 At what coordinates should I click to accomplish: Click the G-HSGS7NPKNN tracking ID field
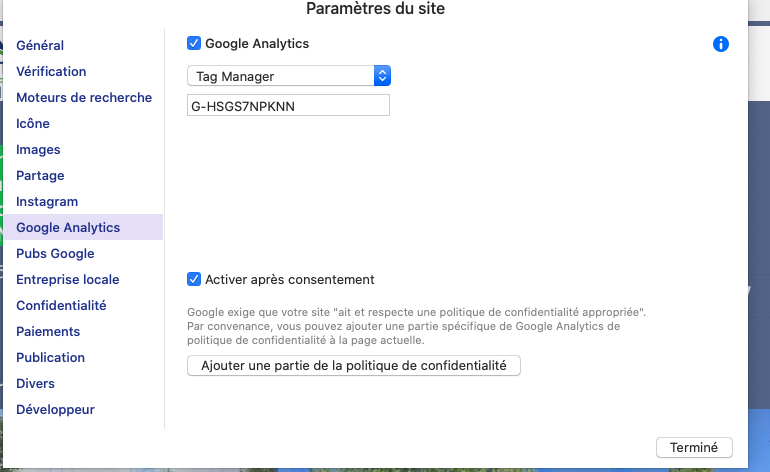[288, 106]
